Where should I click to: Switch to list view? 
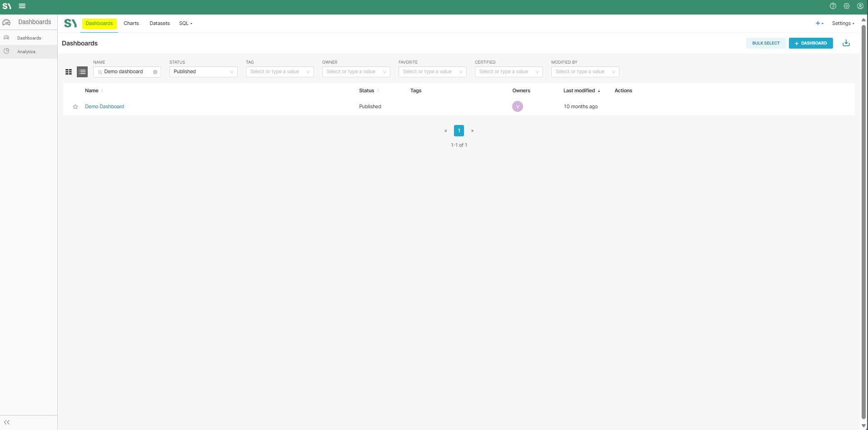(82, 72)
